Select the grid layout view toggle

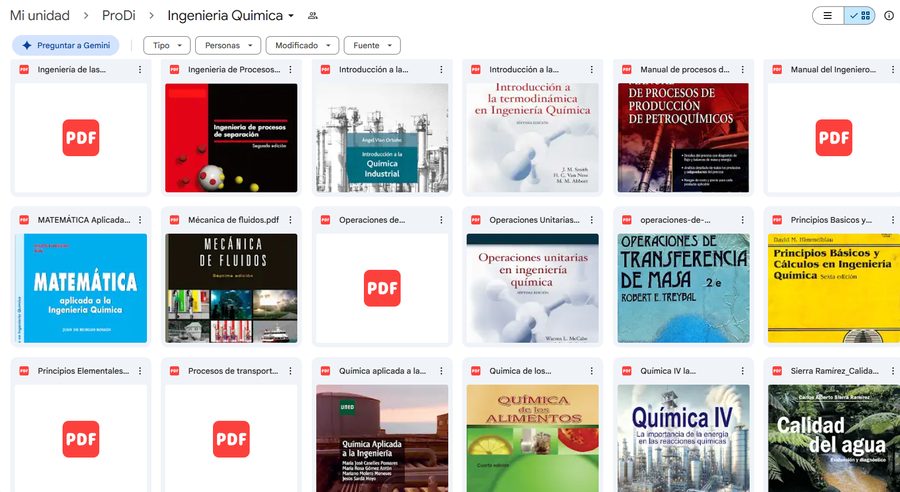coord(860,16)
